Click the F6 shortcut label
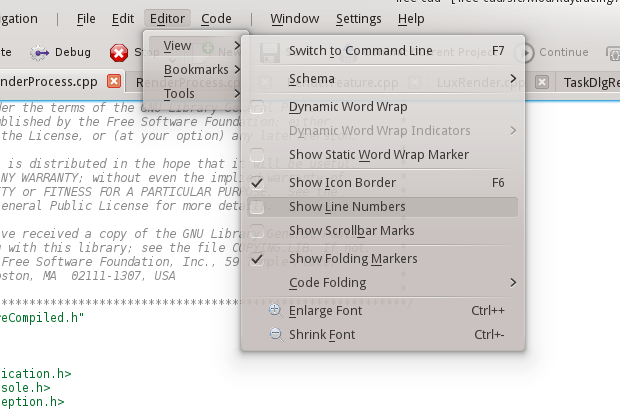The width and height of the screenshot is (620, 417). (498, 183)
